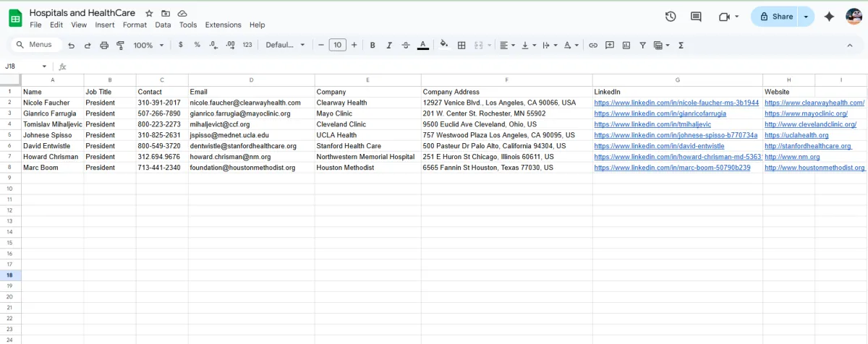Viewport: 868px width, 344px height.
Task: Collapse the toolbar with chevron
Action: (x=850, y=45)
